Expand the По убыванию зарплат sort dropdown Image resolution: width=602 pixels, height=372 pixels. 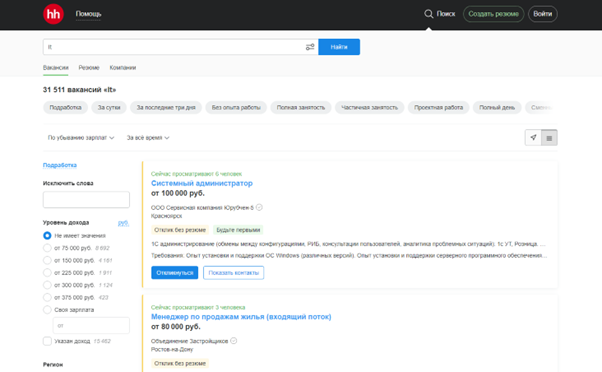81,137
